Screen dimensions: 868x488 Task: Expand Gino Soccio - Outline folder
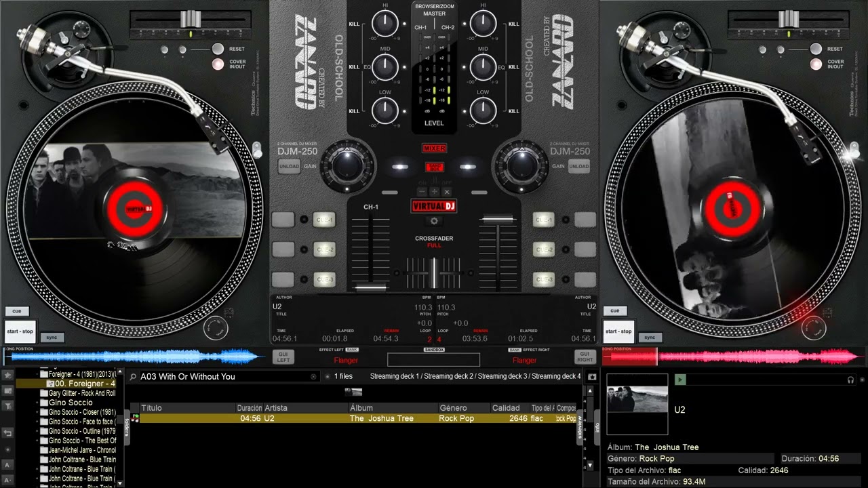[x=37, y=431]
